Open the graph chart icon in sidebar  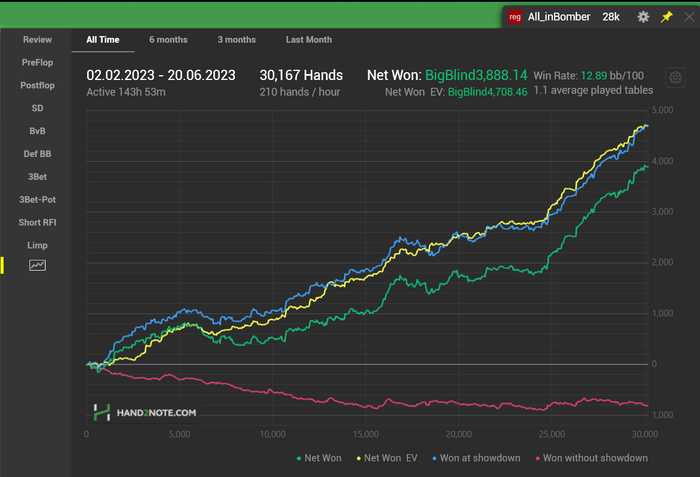click(x=38, y=265)
